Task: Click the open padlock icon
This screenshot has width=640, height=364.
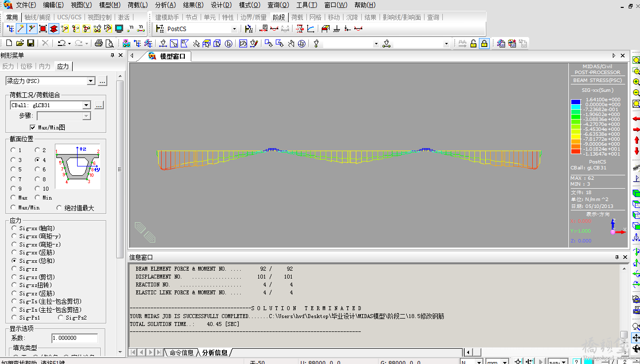Action: [473, 43]
